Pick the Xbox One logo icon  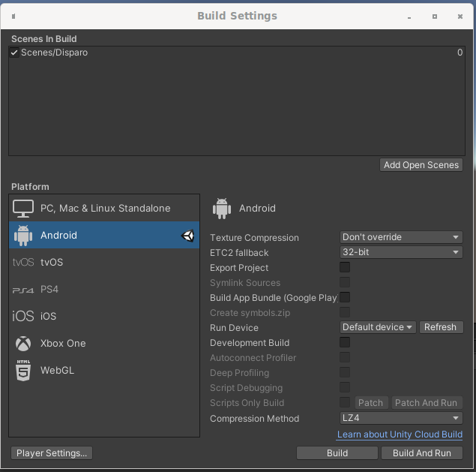pos(23,344)
